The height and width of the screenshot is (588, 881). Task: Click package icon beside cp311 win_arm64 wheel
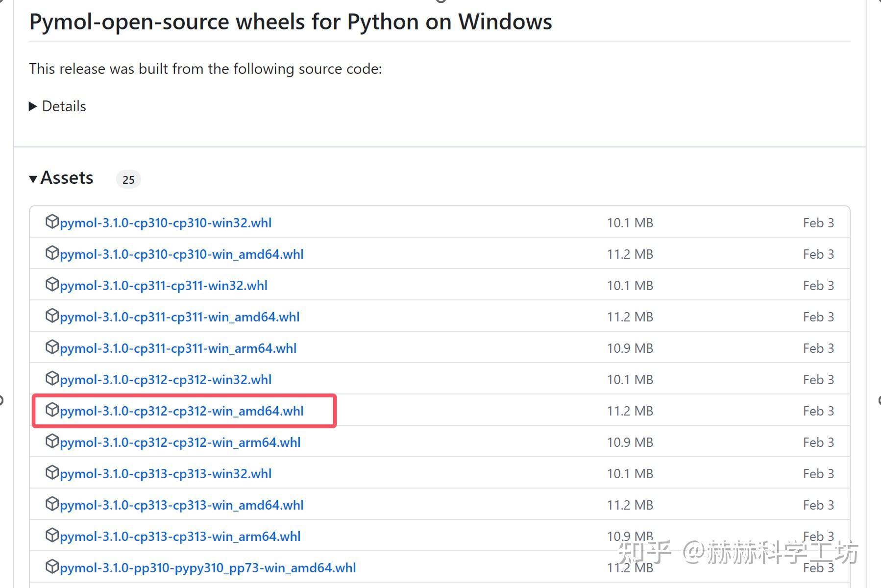52,347
